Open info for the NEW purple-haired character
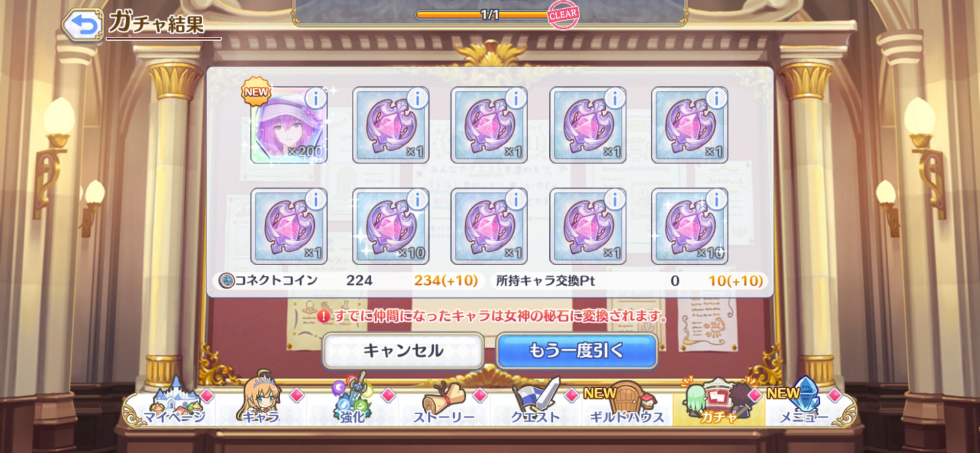 [x=316, y=98]
